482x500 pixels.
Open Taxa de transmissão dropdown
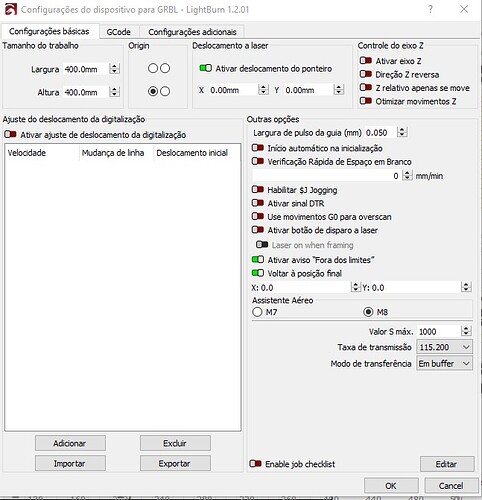444,347
